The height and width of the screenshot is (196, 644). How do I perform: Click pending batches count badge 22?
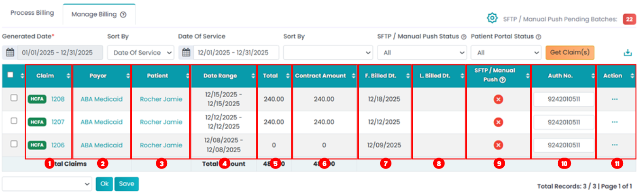629,19
